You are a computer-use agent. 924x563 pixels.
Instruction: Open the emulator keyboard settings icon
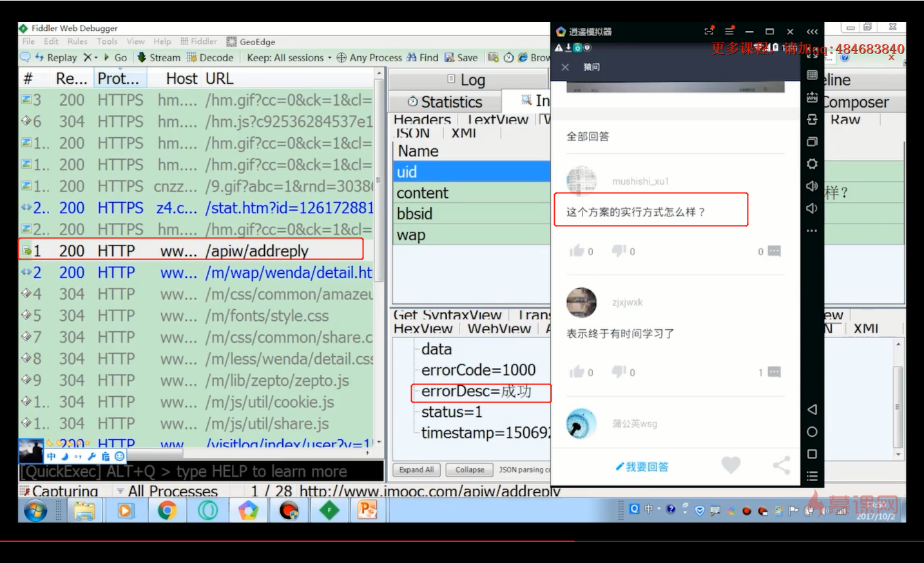pyautogui.click(x=812, y=75)
